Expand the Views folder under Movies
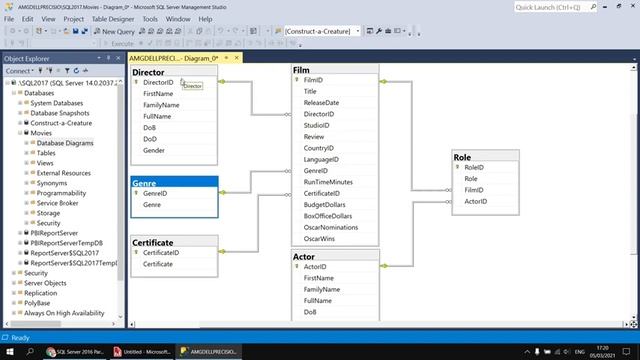 pyautogui.click(x=26, y=163)
